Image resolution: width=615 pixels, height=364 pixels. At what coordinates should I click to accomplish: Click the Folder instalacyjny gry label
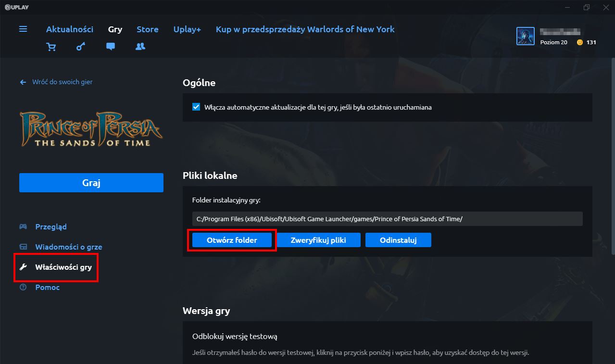(x=226, y=200)
